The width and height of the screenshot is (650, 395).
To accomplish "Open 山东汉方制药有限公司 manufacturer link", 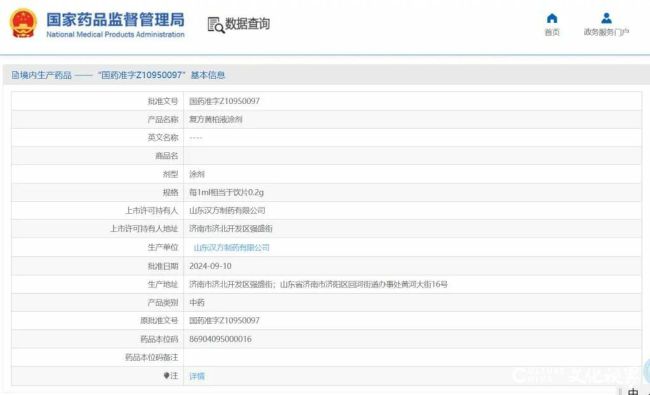I will [231, 247].
